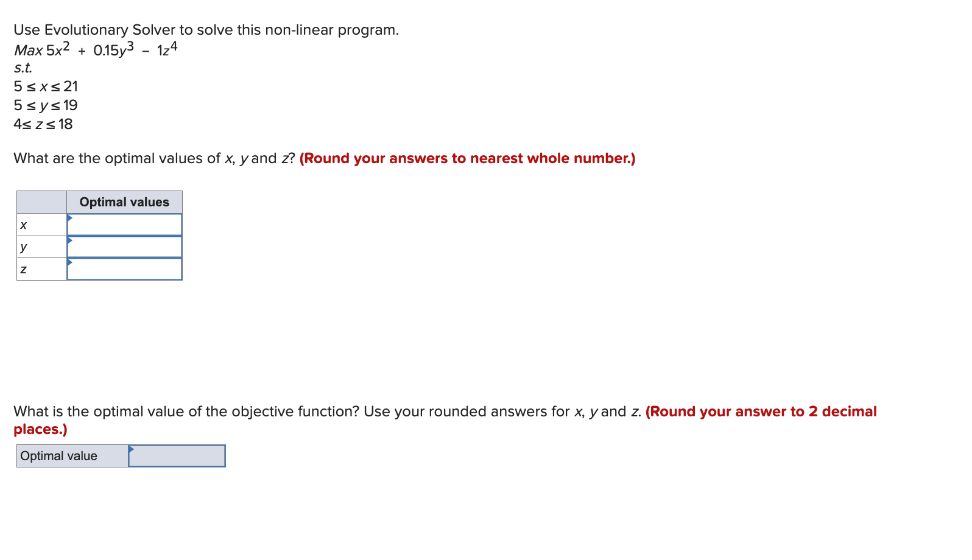Click the constraint text reading 5 ≤ x ≤ 21
This screenshot has width=972, height=560.
(x=46, y=86)
